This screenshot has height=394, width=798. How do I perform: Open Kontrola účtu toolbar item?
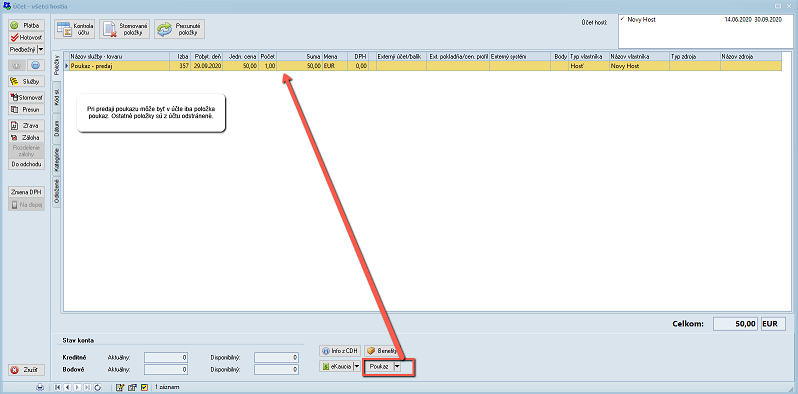pos(75,30)
